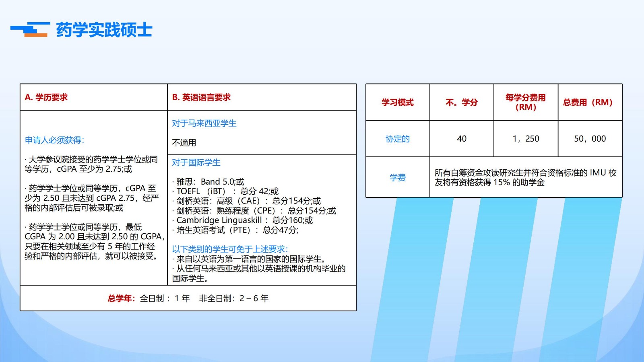
Task: Click the blue heading 对于马来西亚学生
Action: coord(204,123)
